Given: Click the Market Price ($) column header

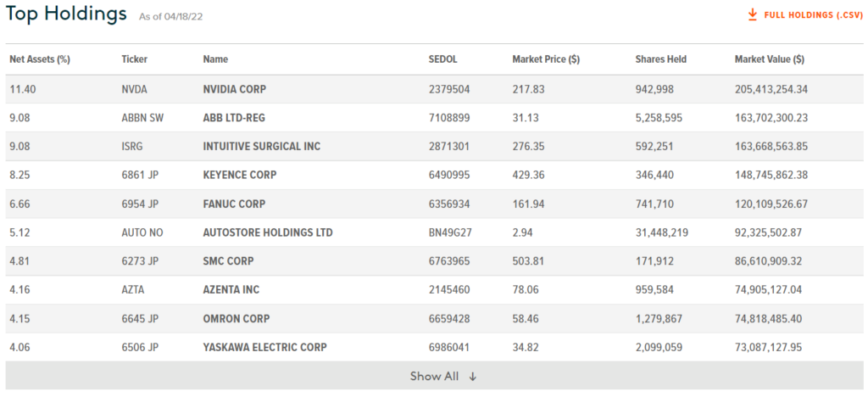Looking at the screenshot, I should [546, 59].
